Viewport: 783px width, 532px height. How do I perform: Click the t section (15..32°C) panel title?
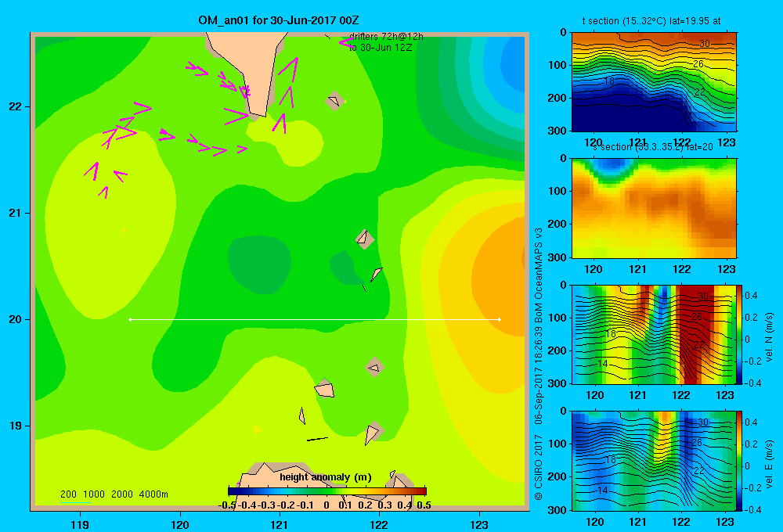click(x=651, y=21)
